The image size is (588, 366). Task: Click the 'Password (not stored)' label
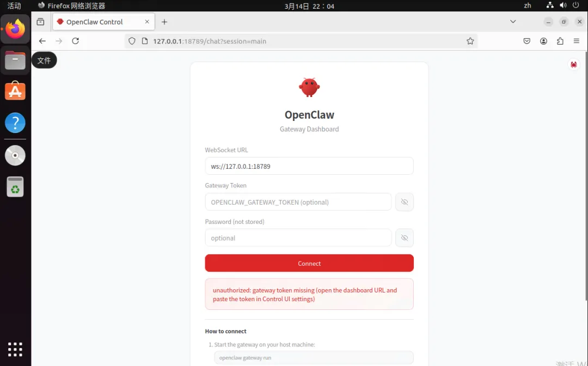234,222
